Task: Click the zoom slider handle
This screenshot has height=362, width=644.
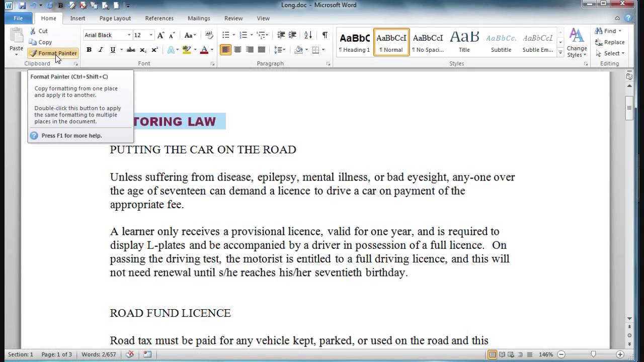Action: tap(594, 354)
